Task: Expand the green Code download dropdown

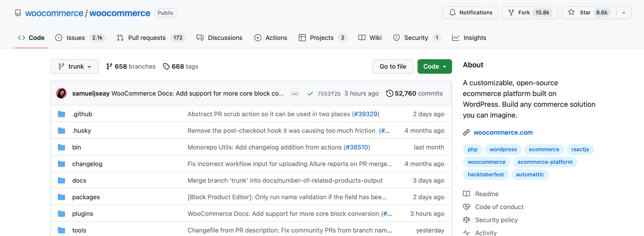Action: [x=435, y=66]
